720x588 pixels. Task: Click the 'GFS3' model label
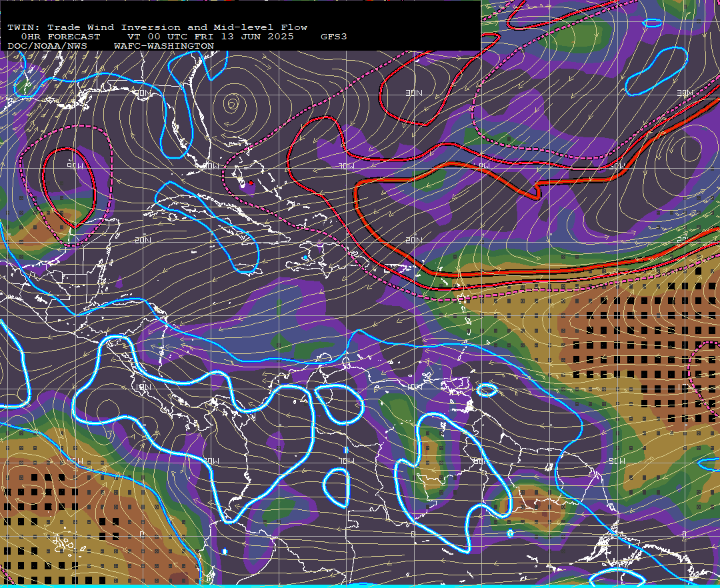click(x=334, y=37)
